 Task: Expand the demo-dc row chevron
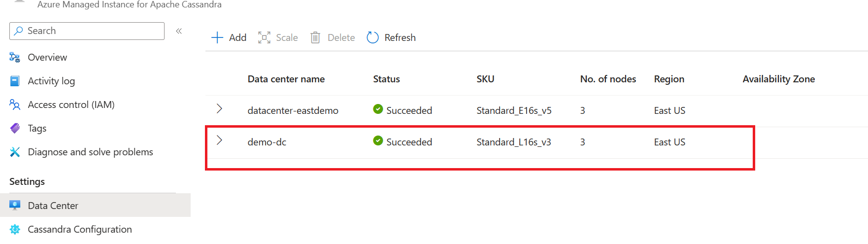point(220,140)
